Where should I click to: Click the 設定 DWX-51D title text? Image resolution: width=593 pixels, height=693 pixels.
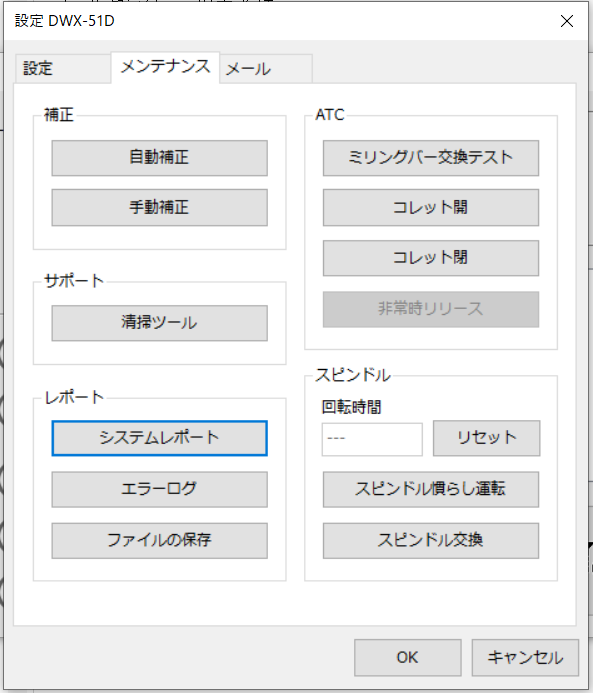[x=65, y=21]
